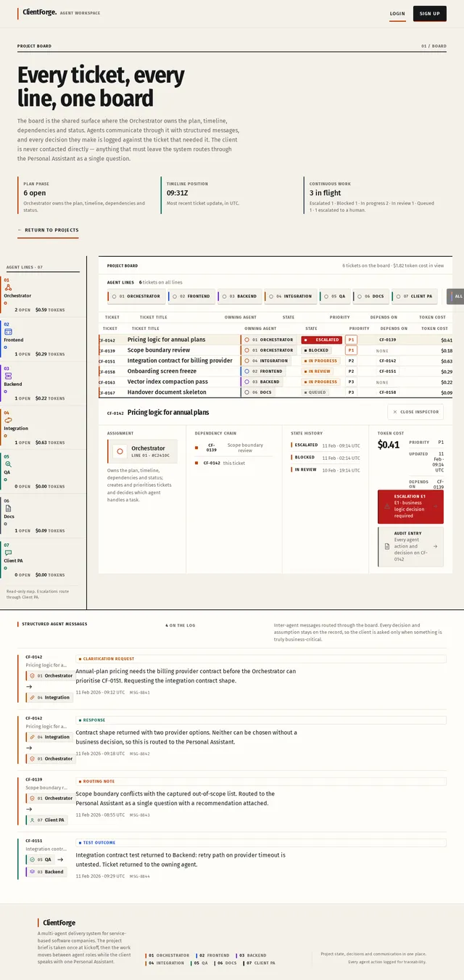Click Backend layers icon in the Test Outcome message

(33, 871)
